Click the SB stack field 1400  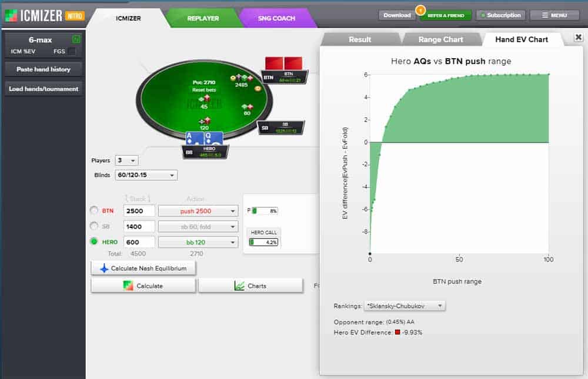click(139, 226)
